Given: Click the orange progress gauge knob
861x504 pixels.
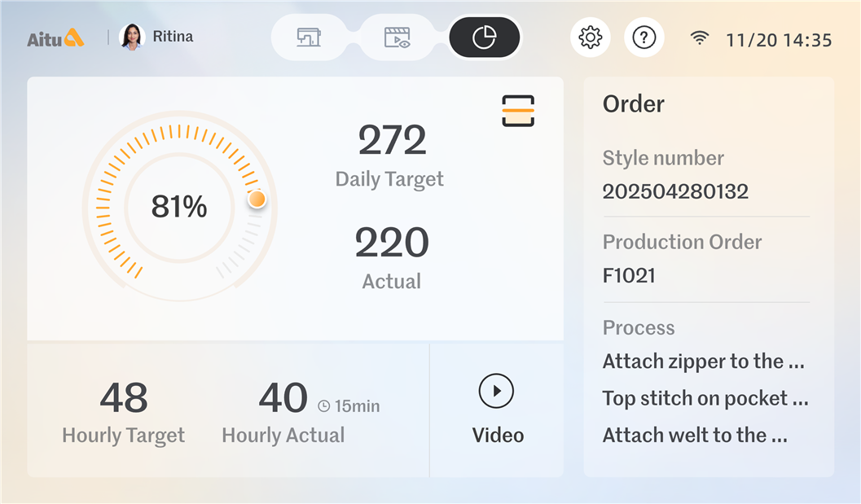Looking at the screenshot, I should pyautogui.click(x=257, y=199).
